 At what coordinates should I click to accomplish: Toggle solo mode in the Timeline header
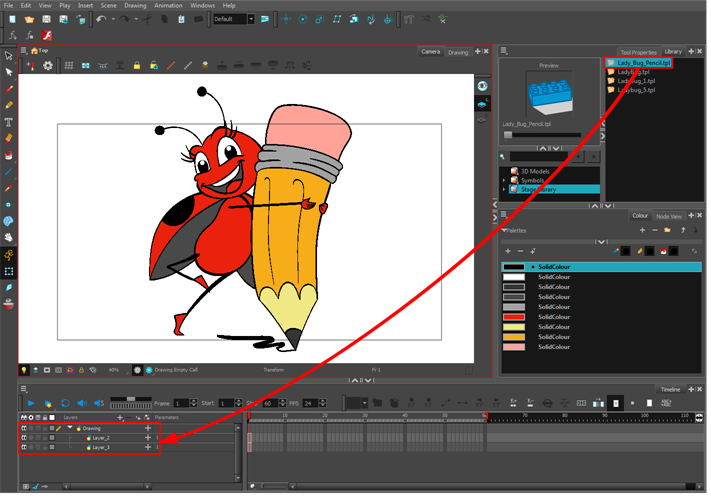click(31, 417)
